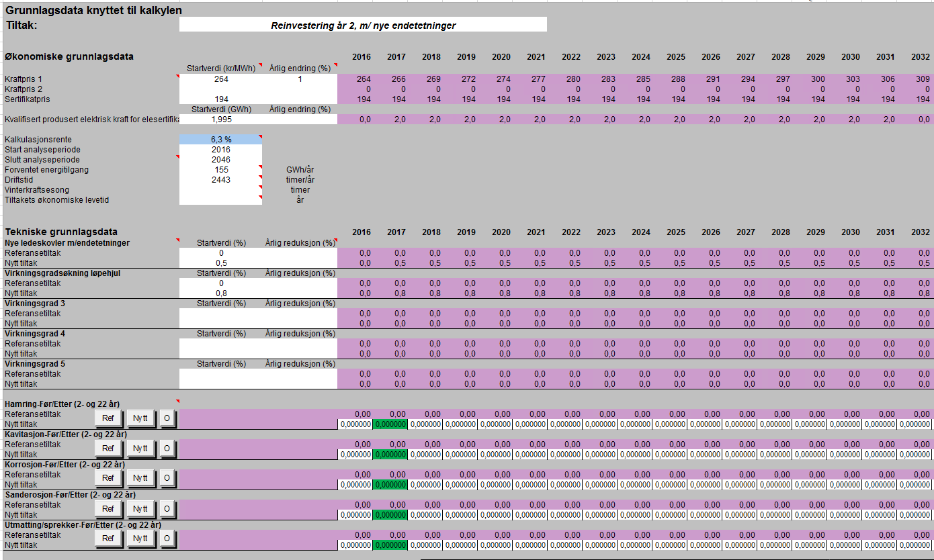Click the Nye ledeskovler m/endetetninger label
This screenshot has height=560, width=934.
(67, 243)
